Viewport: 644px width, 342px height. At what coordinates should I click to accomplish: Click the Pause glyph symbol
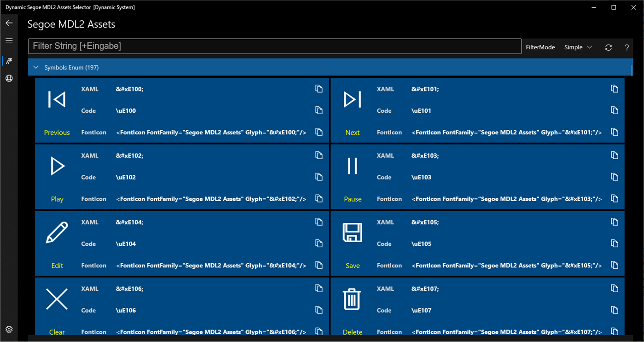(x=353, y=166)
